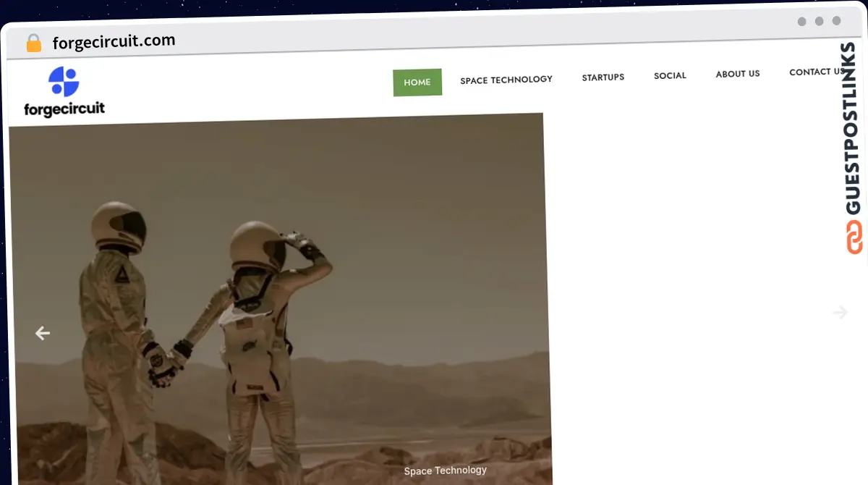Select SOCIAL in the navigation bar
868x485 pixels.
670,75
